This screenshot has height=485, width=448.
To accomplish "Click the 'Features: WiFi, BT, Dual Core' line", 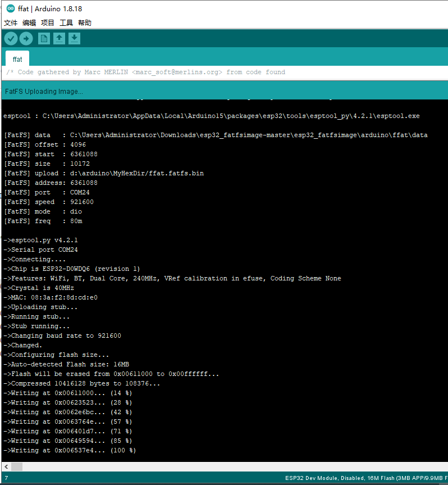I will tap(172, 279).
